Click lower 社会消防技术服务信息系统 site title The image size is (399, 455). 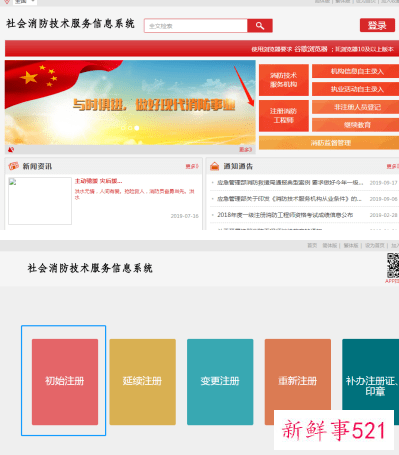[90, 268]
